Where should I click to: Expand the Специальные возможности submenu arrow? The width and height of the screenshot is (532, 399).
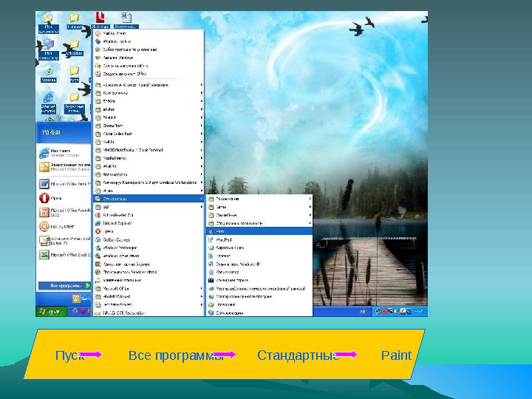tap(310, 223)
